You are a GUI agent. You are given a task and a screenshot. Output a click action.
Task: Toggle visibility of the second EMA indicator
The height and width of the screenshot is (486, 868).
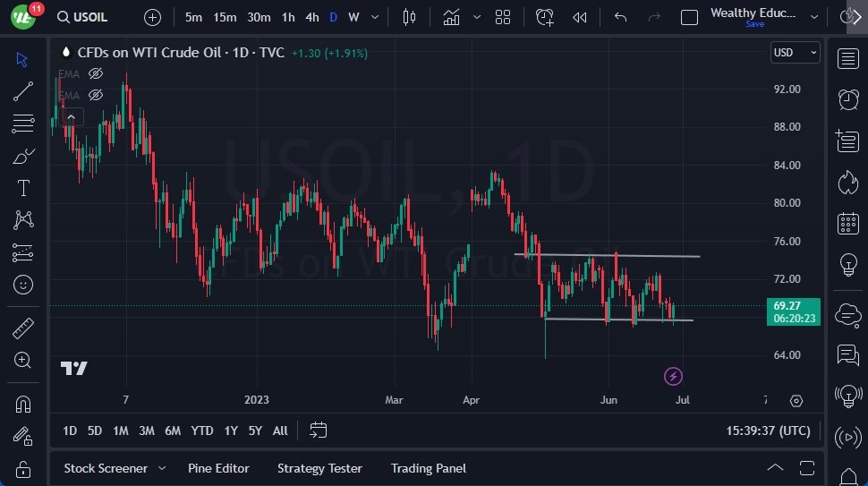pos(96,94)
